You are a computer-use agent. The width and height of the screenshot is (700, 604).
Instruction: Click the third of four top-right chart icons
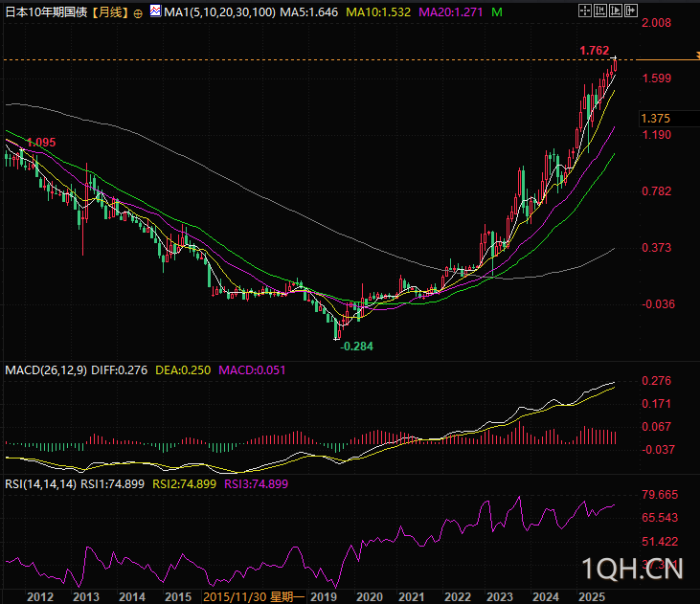pyautogui.click(x=617, y=11)
